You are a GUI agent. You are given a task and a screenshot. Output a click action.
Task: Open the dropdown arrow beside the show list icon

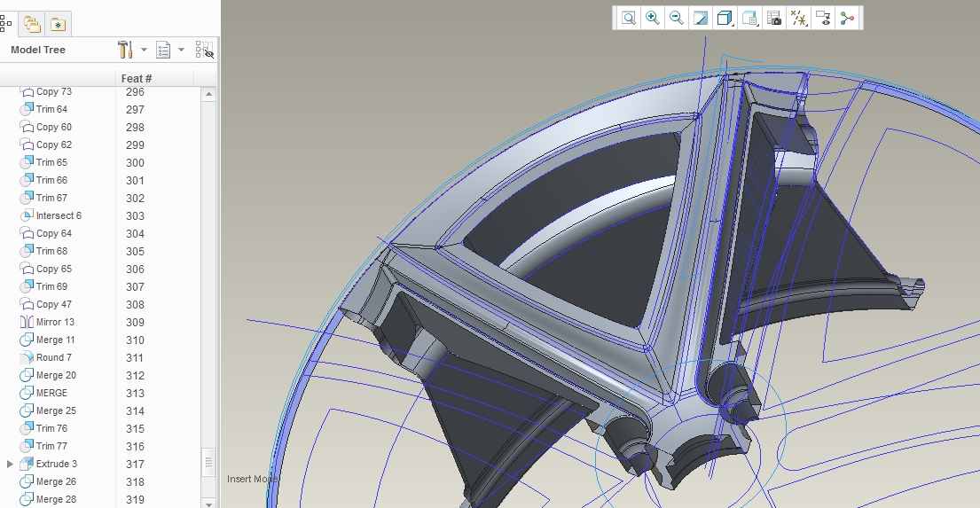tap(181, 50)
